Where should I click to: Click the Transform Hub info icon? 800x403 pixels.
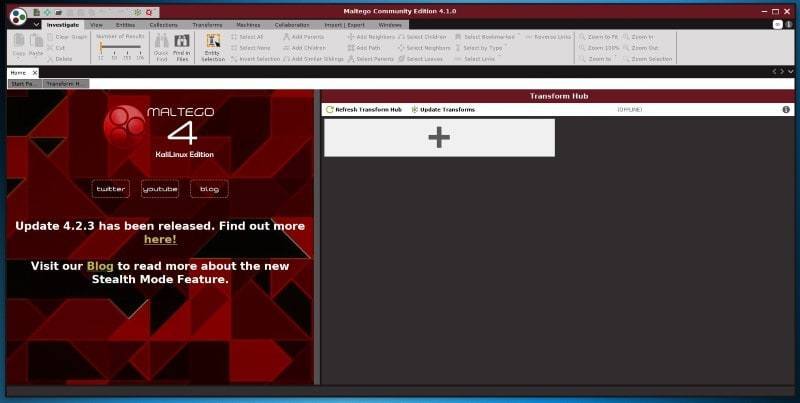click(786, 109)
